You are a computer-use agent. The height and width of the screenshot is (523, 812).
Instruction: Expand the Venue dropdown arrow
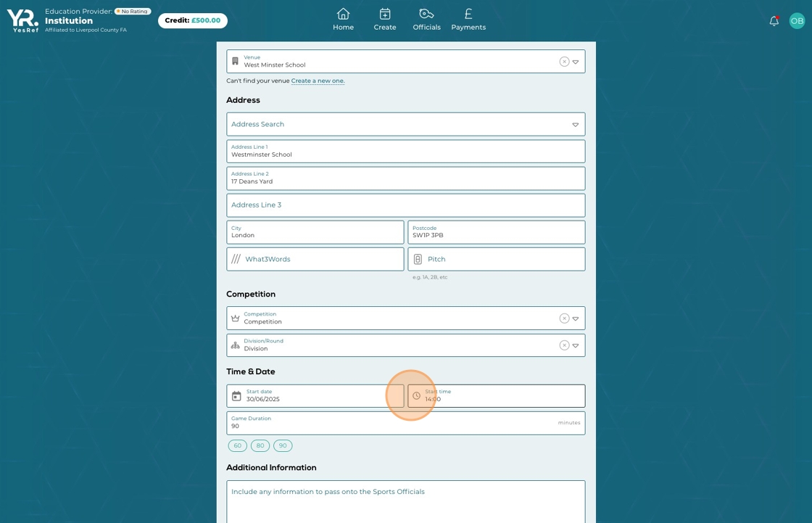point(576,62)
